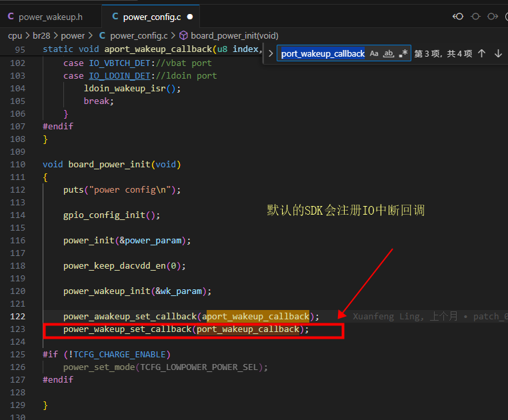
Task: Toggle regular expression search option
Action: pos(403,53)
